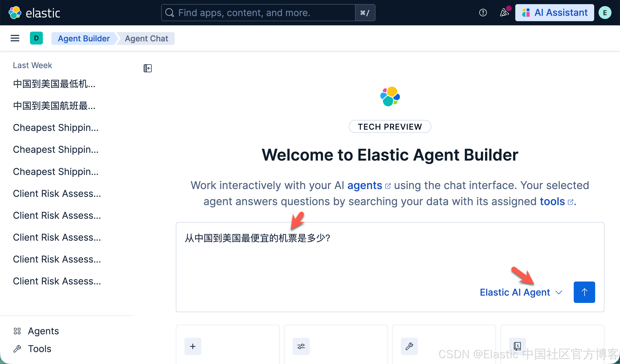Image resolution: width=620 pixels, height=364 pixels.
Task: Click the documentation book icon card
Action: coord(517,346)
